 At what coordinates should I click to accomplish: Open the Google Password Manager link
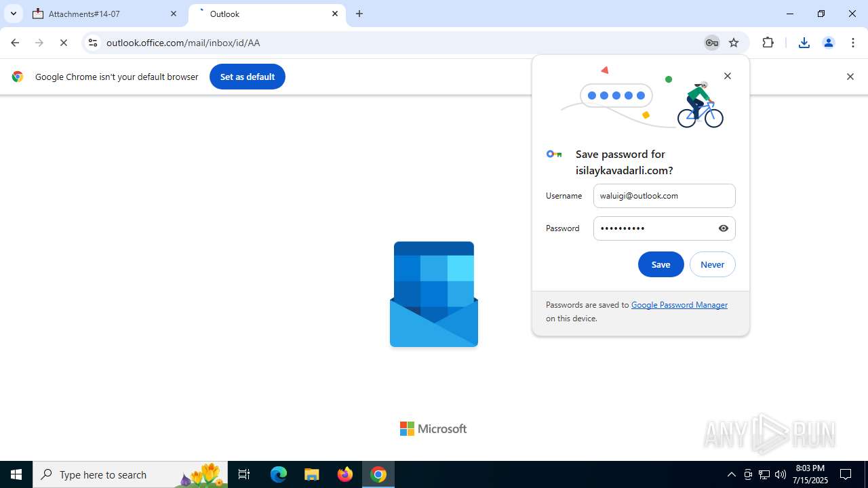click(x=679, y=305)
